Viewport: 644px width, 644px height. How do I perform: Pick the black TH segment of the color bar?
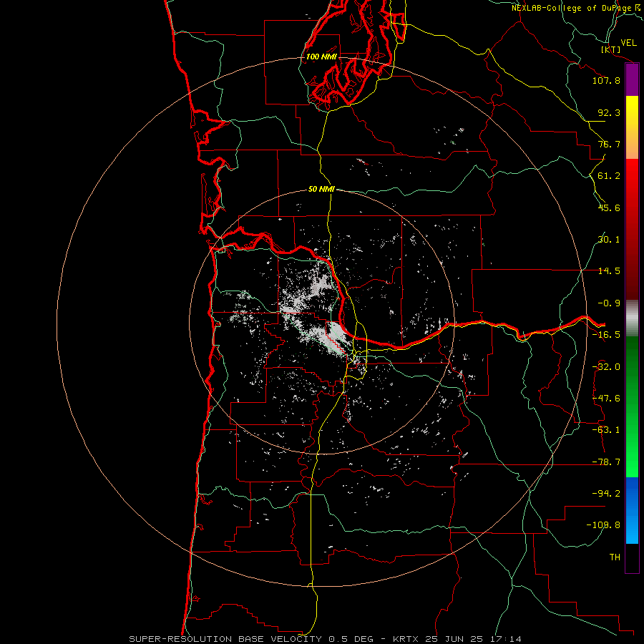(632, 557)
